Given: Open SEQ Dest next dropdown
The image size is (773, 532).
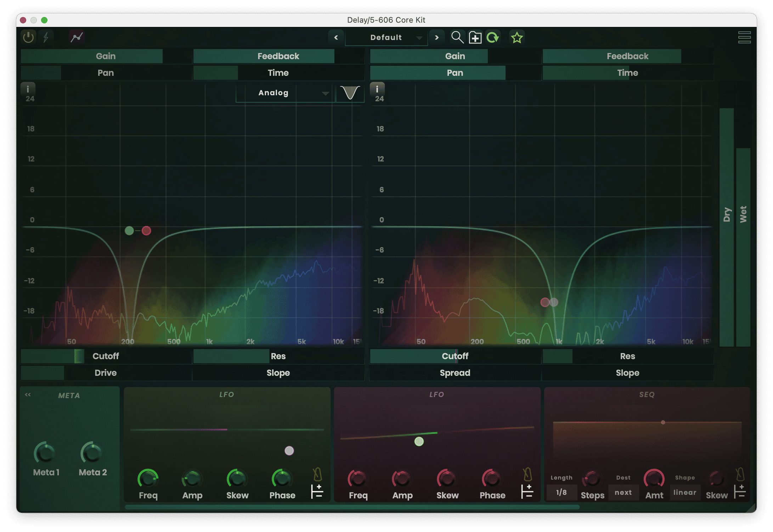Looking at the screenshot, I should point(623,492).
